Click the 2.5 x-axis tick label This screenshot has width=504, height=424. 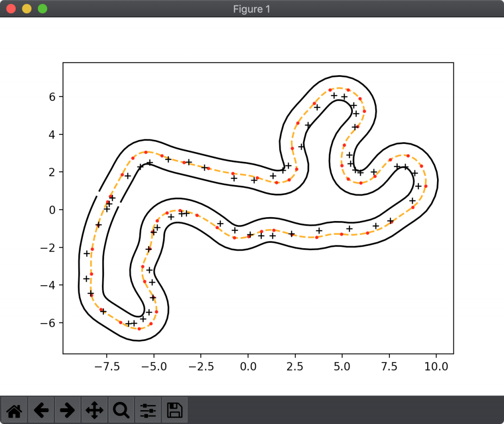point(295,366)
